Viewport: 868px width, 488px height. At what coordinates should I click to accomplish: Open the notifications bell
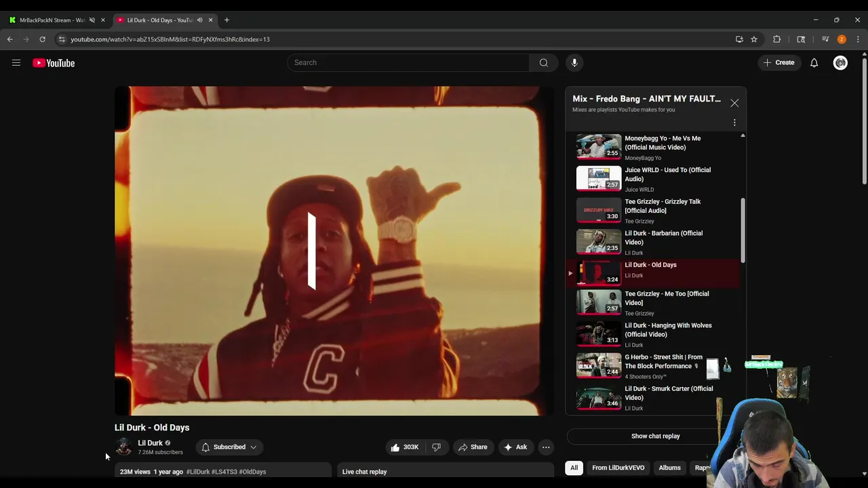point(814,63)
